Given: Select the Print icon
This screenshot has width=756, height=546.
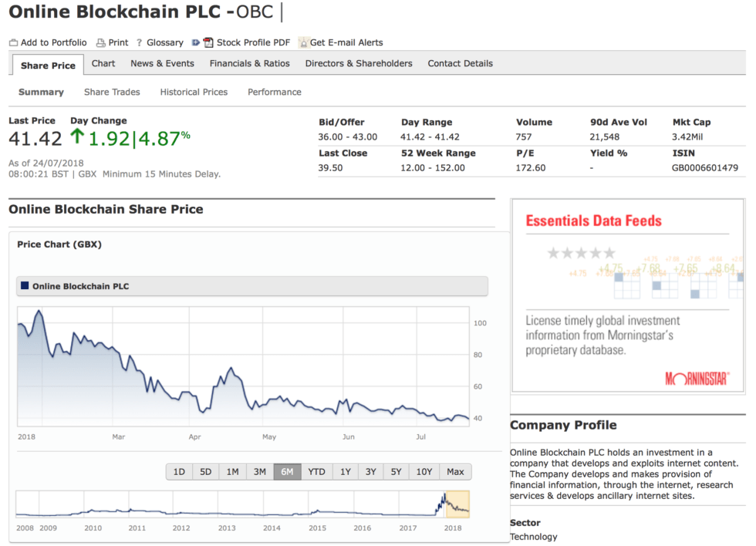Looking at the screenshot, I should [100, 42].
